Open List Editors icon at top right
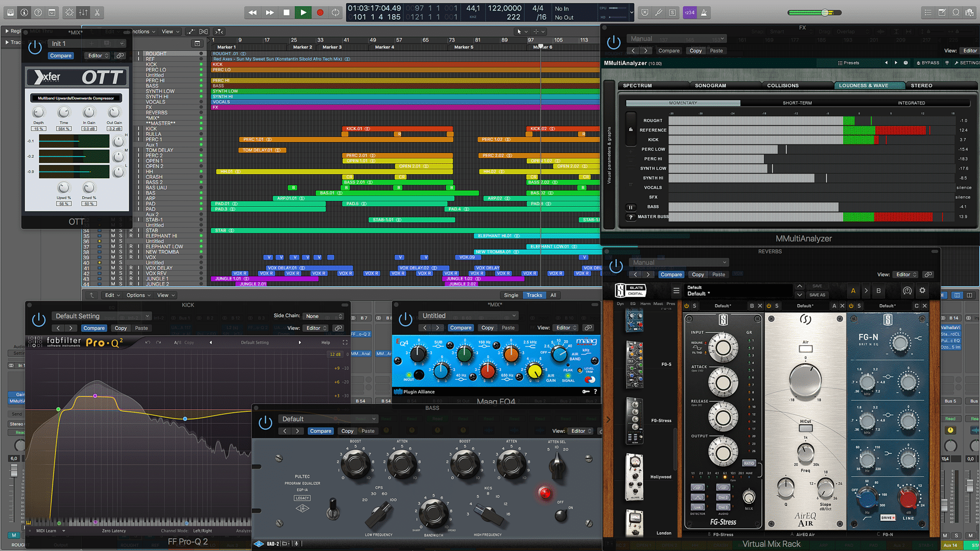This screenshot has height=551, width=980. 928,12
